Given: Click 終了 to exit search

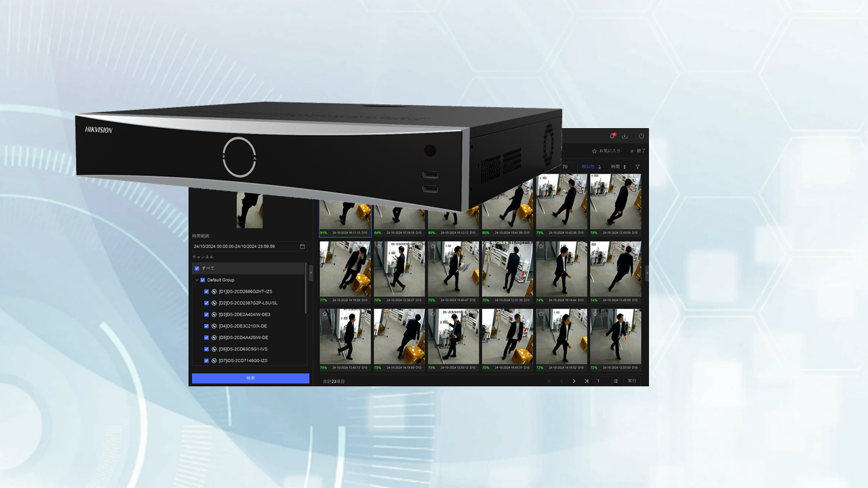Looking at the screenshot, I should coord(637,150).
